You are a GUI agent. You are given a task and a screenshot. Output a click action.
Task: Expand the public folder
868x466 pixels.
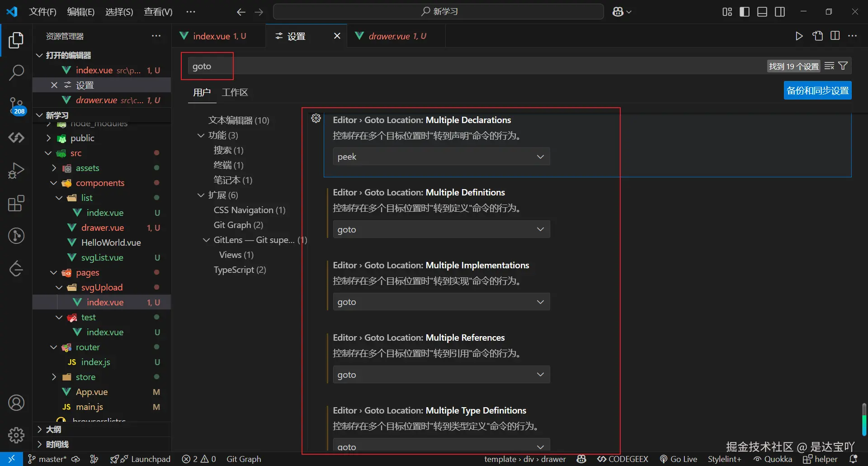tap(48, 138)
